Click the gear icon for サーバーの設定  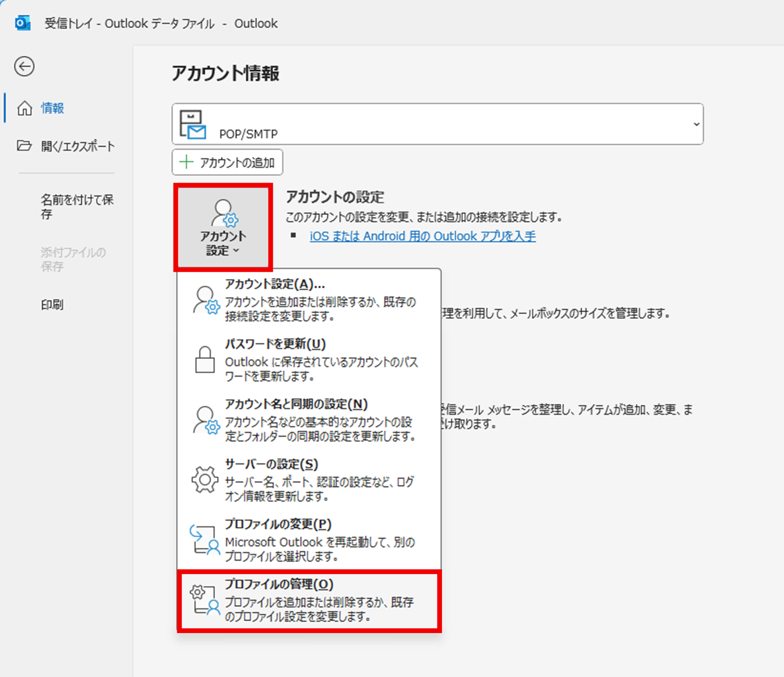(x=205, y=480)
